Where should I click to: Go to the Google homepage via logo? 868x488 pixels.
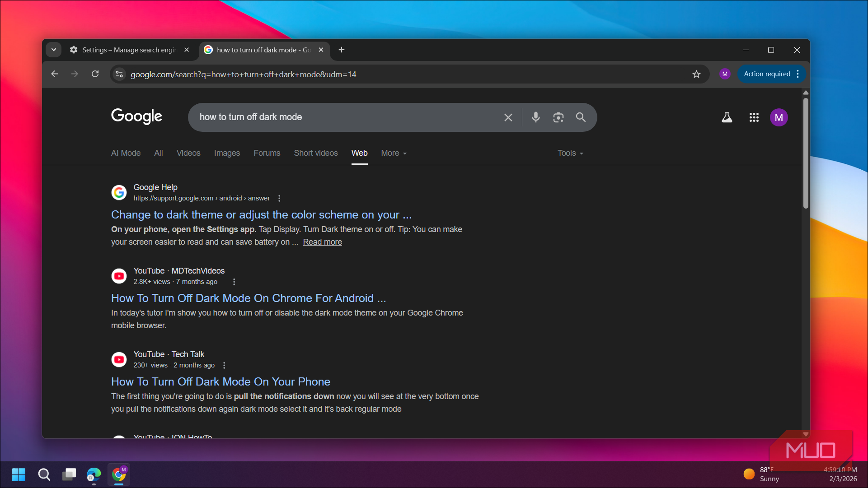pyautogui.click(x=136, y=116)
